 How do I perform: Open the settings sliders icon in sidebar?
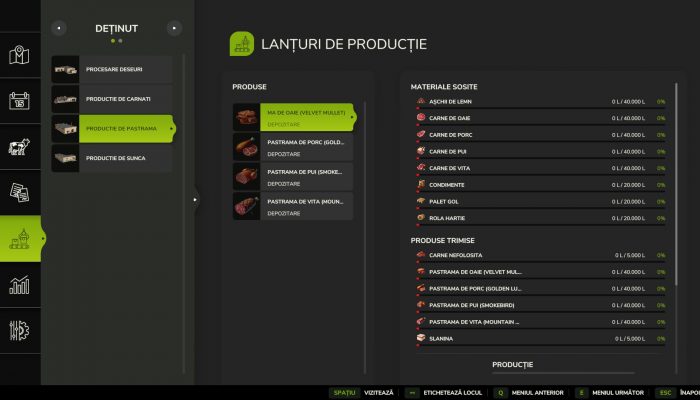click(x=19, y=331)
